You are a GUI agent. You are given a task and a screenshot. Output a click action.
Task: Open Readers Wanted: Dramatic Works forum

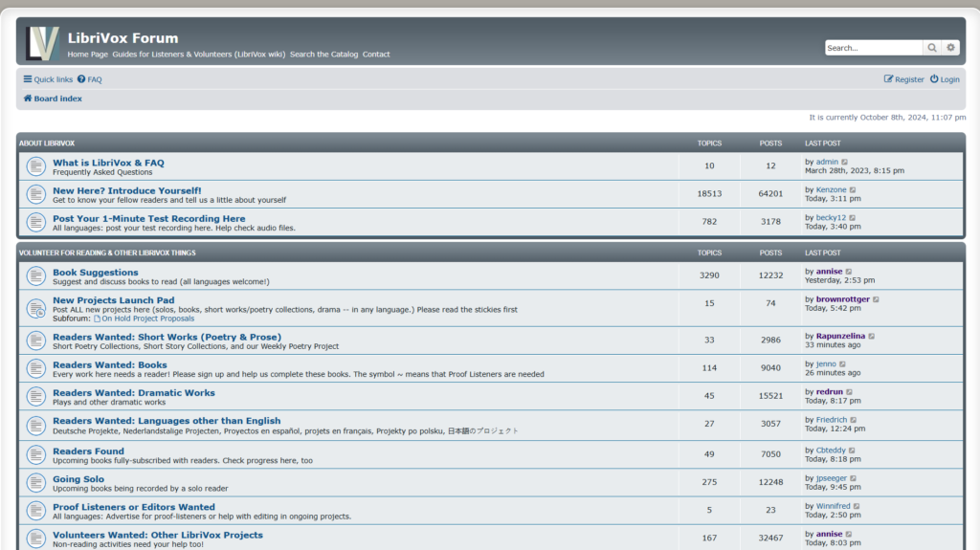[x=134, y=392]
